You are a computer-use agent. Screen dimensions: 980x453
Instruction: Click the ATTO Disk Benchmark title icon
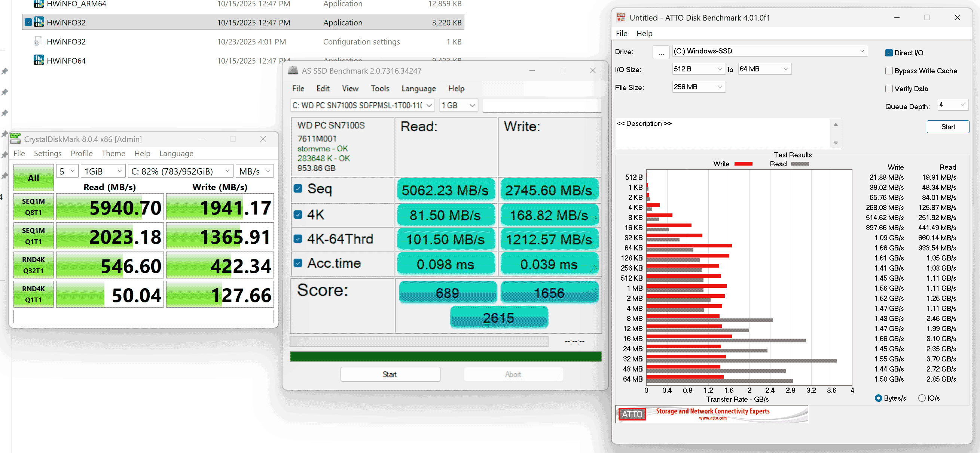(621, 18)
